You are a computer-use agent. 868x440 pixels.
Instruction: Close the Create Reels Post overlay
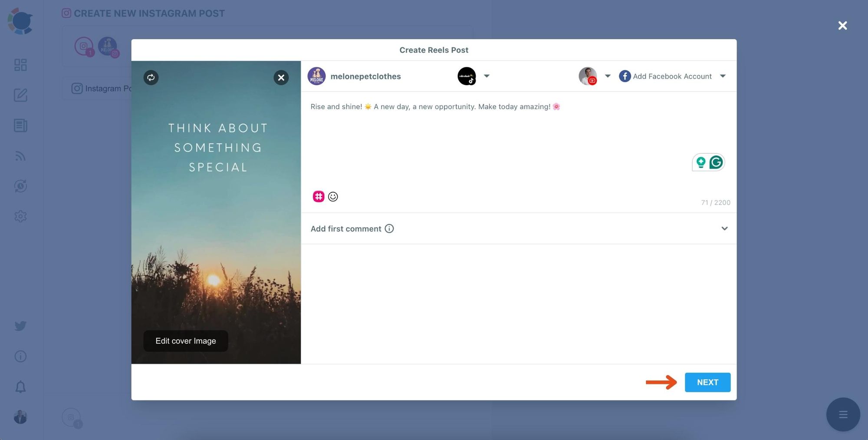(842, 26)
